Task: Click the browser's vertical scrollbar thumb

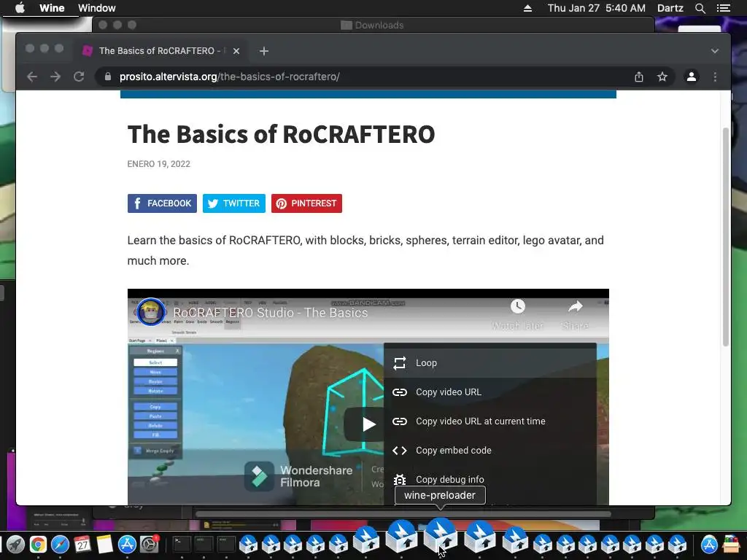Action: click(x=726, y=237)
